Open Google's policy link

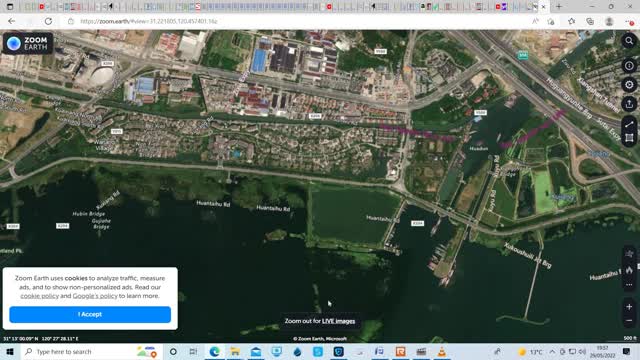coord(95,296)
